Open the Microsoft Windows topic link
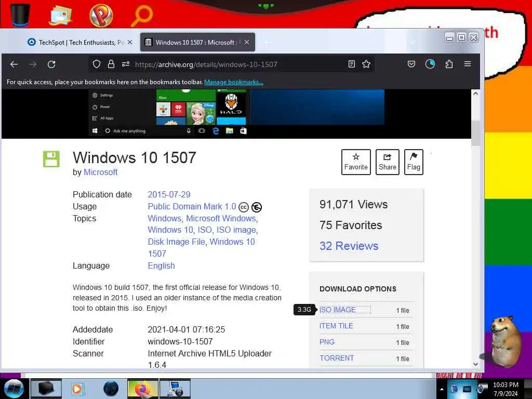This screenshot has height=399, width=532. 221,218
